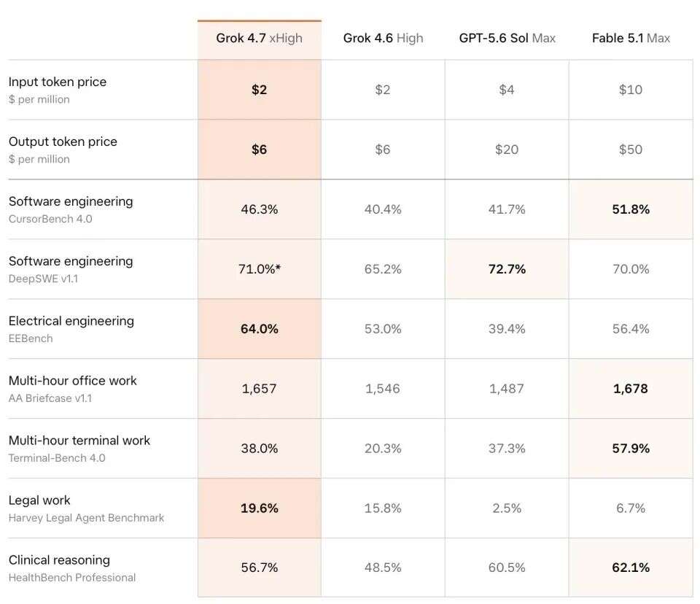
Task: Select the CursorBench 4.0 benchmark label
Action: point(50,219)
